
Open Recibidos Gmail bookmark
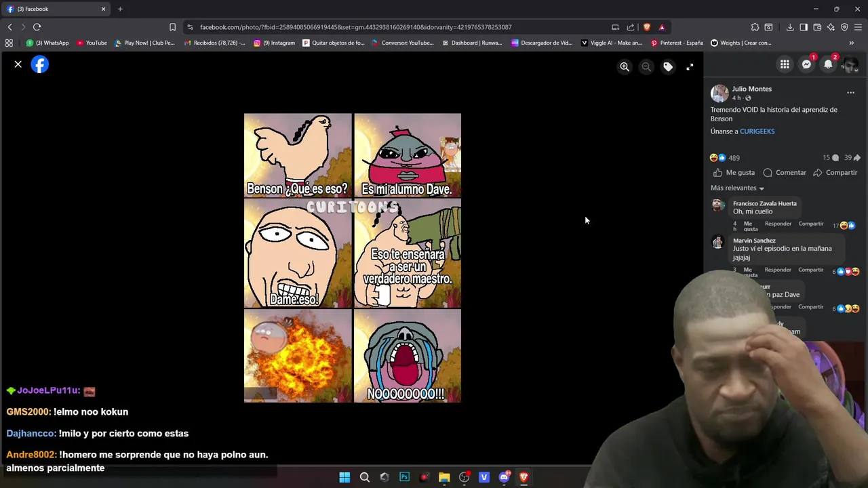(215, 43)
